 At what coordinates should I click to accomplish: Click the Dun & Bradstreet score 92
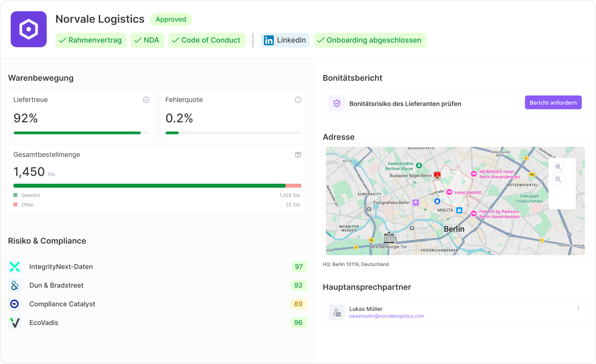(299, 285)
